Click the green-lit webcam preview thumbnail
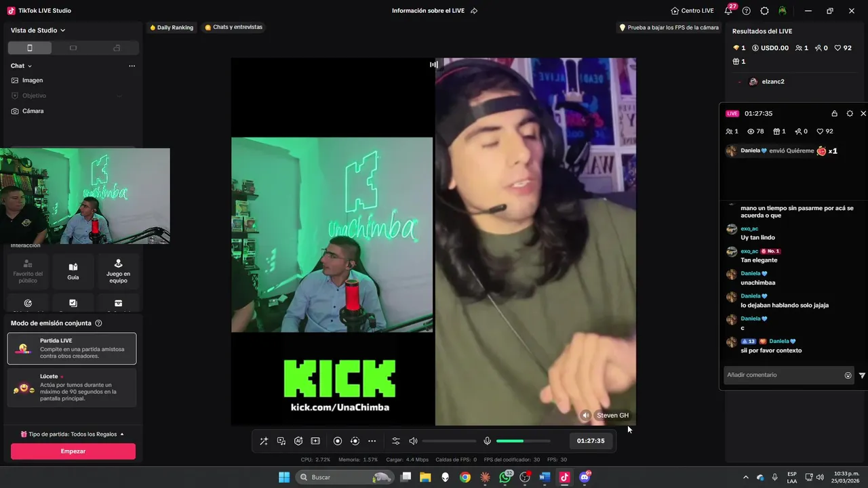 [x=85, y=196]
